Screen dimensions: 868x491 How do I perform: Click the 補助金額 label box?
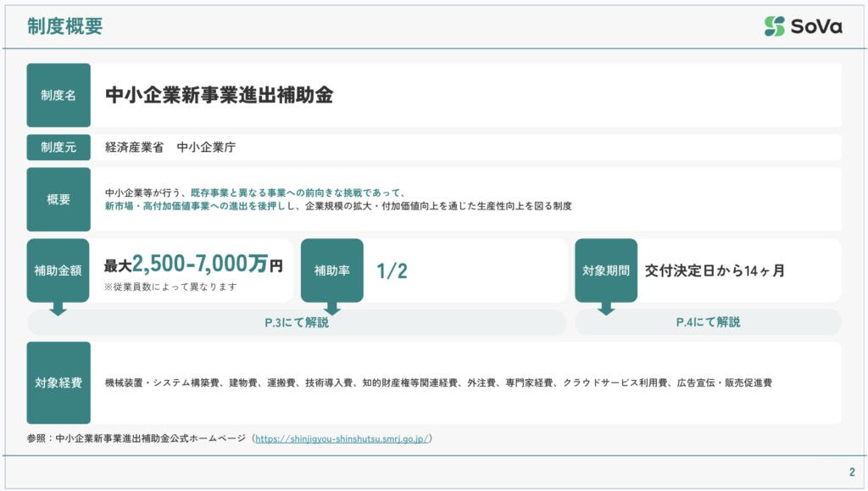pos(58,271)
